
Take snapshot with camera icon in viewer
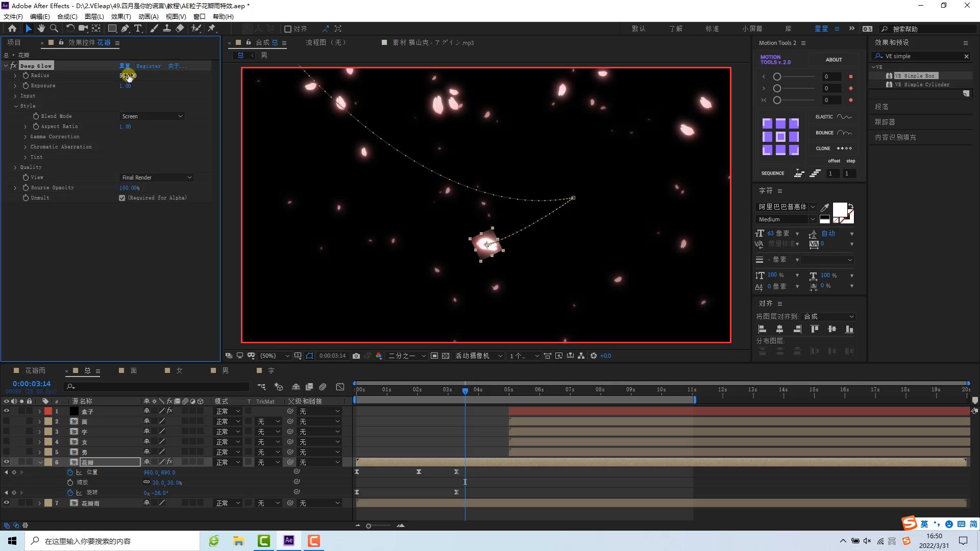(356, 356)
